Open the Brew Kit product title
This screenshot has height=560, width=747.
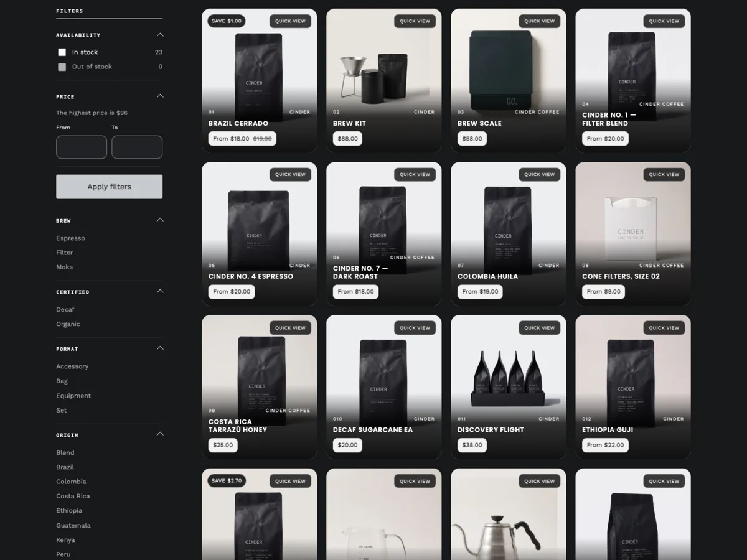pyautogui.click(x=349, y=123)
